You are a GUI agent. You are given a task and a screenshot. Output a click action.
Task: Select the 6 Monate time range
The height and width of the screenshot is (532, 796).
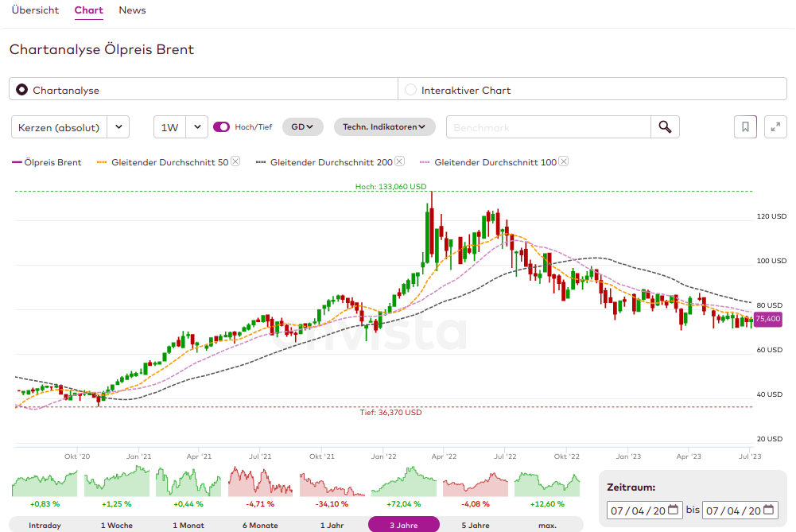coord(260,525)
